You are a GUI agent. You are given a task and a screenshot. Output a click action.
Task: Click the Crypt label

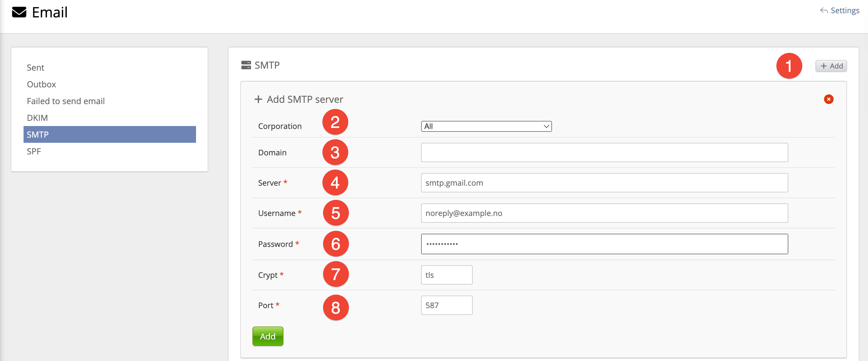click(x=268, y=275)
